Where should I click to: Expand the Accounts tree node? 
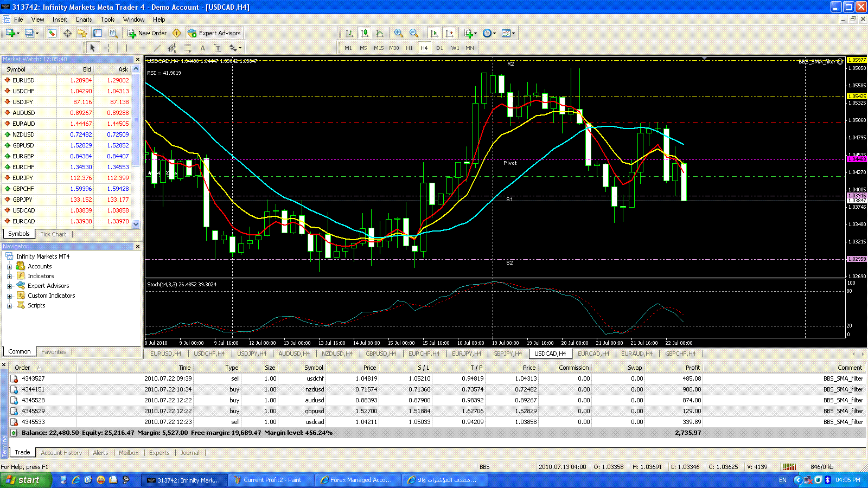click(x=9, y=267)
